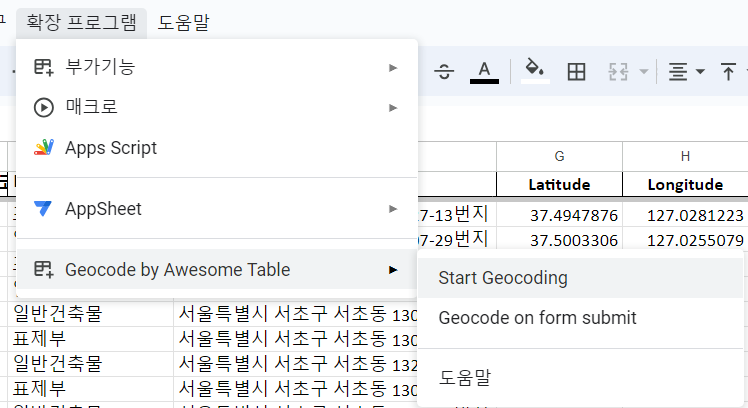Open the borders tool

[576, 72]
